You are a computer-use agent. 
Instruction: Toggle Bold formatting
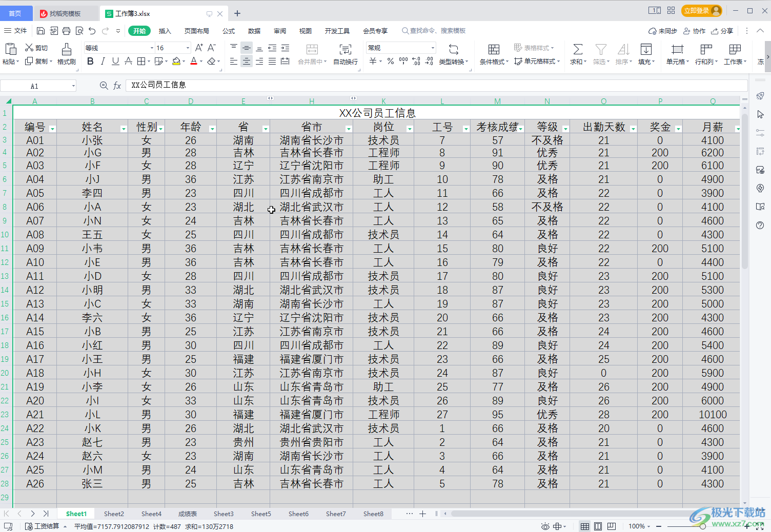click(x=90, y=62)
